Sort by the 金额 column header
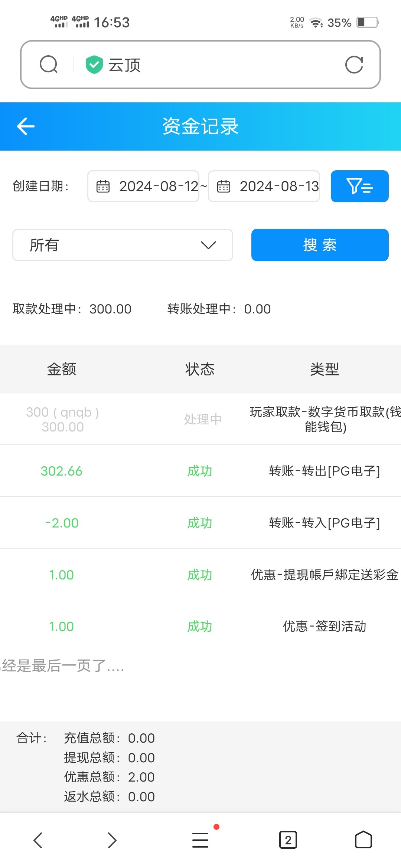401x868 pixels. [62, 369]
